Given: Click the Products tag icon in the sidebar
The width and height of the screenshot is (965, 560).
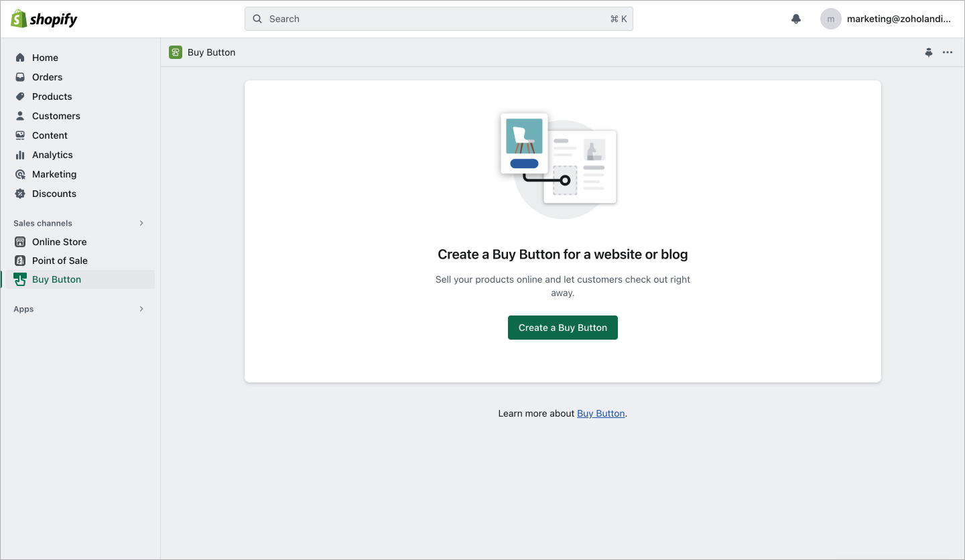Looking at the screenshot, I should tap(20, 96).
